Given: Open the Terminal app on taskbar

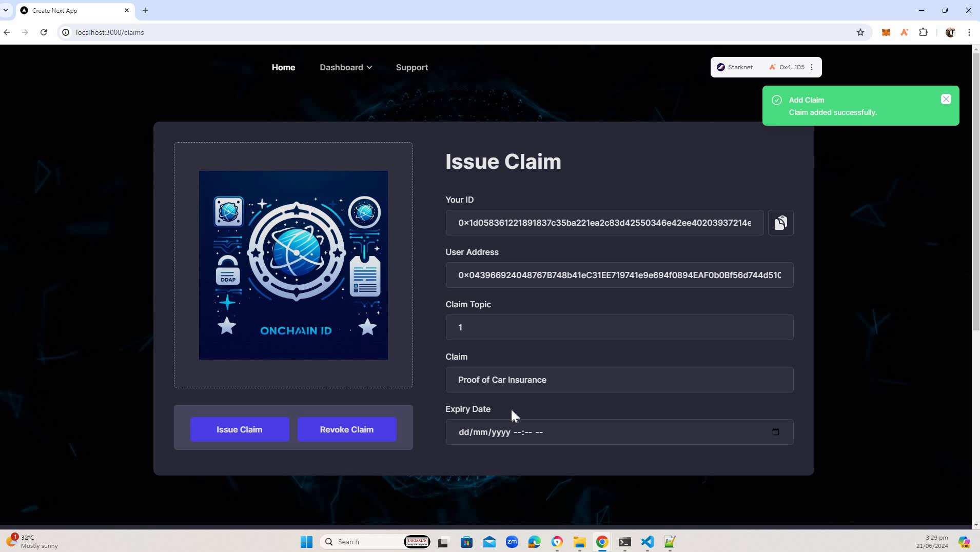Looking at the screenshot, I should pyautogui.click(x=624, y=542).
